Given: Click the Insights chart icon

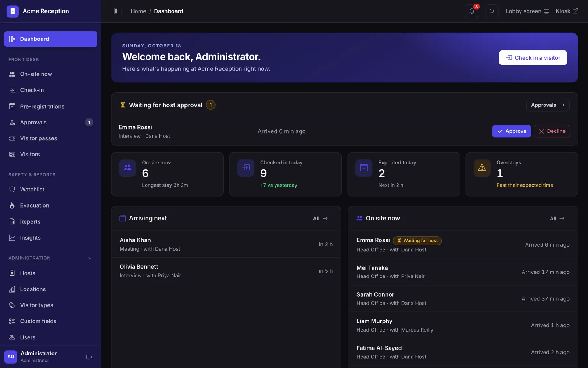Looking at the screenshot, I should (12, 238).
